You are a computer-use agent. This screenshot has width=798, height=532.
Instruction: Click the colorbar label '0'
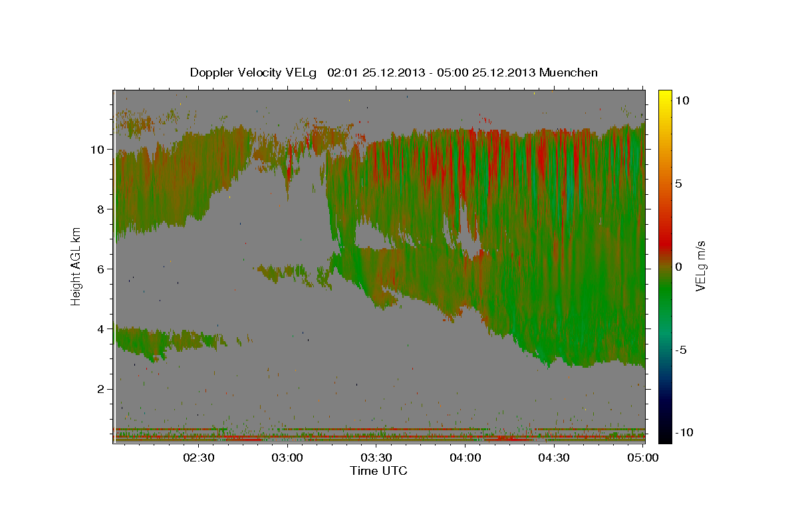click(x=678, y=267)
